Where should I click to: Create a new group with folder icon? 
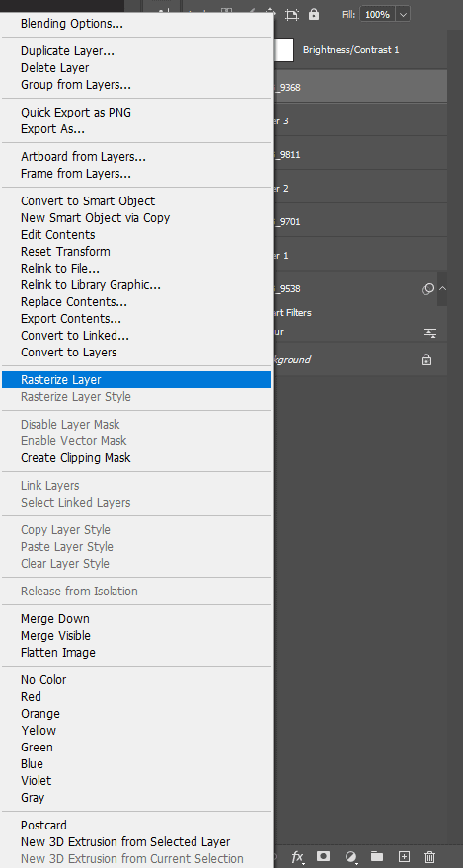pyautogui.click(x=377, y=856)
